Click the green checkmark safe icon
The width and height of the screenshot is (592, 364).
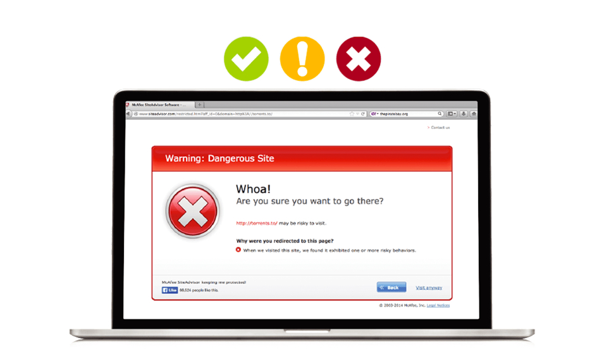246,59
